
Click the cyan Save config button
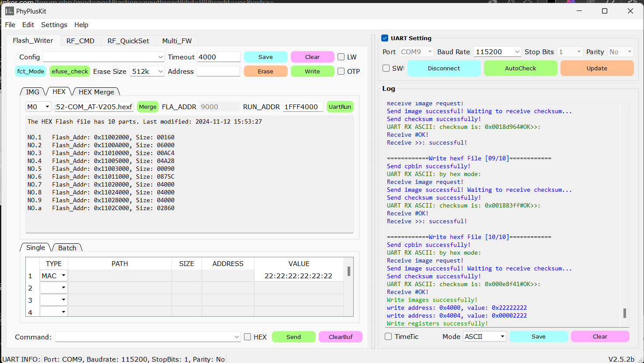coord(265,57)
